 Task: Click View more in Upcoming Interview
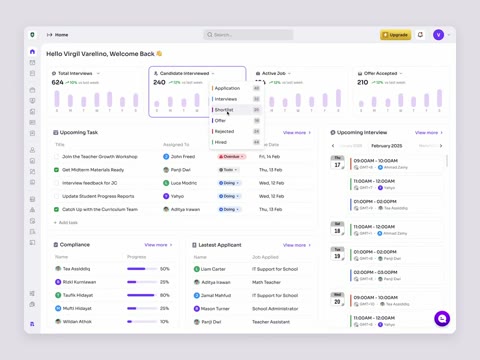click(x=429, y=133)
